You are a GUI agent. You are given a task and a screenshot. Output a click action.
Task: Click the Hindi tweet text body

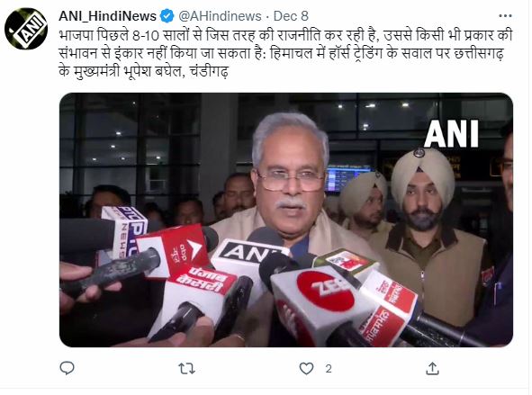click(285, 53)
